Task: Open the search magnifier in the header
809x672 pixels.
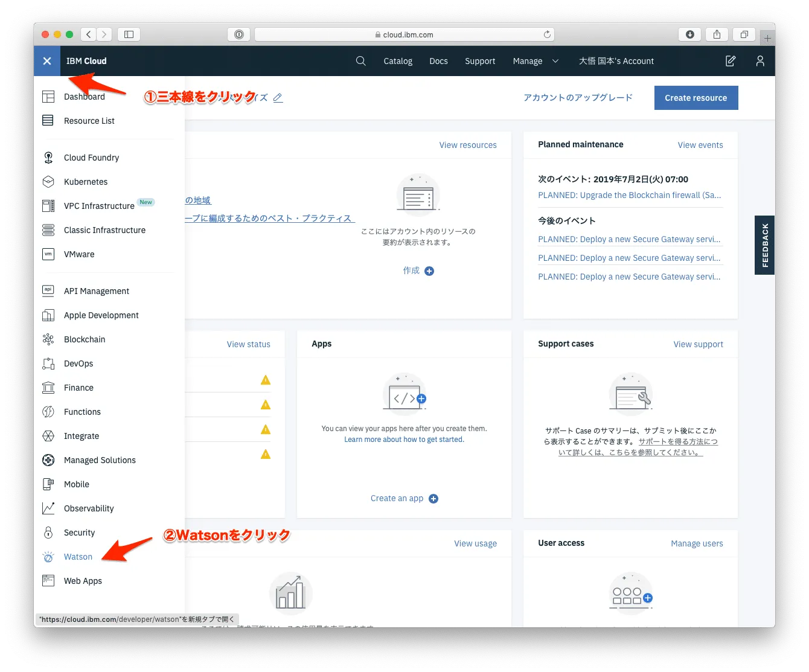Action: (361, 61)
